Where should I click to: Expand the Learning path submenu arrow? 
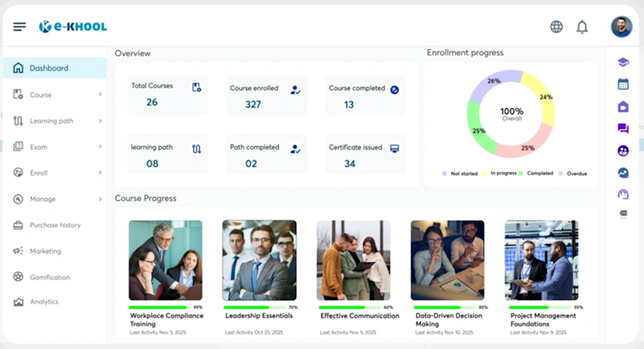point(100,120)
